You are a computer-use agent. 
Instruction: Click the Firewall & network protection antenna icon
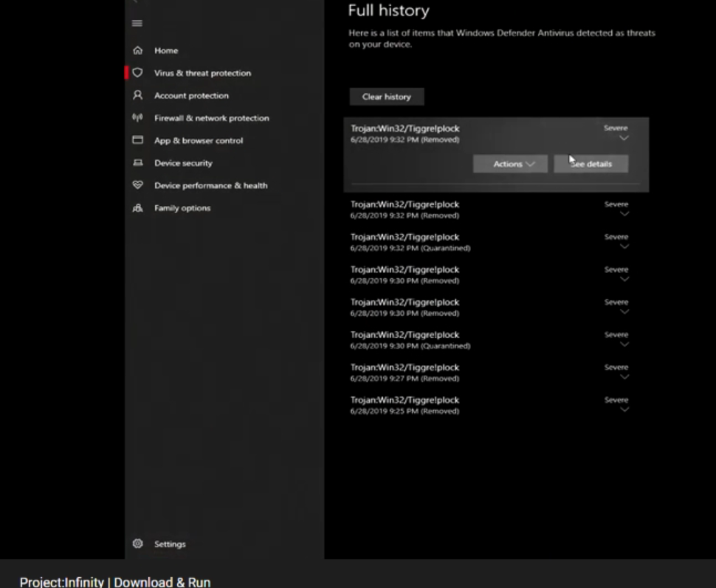pyautogui.click(x=137, y=118)
